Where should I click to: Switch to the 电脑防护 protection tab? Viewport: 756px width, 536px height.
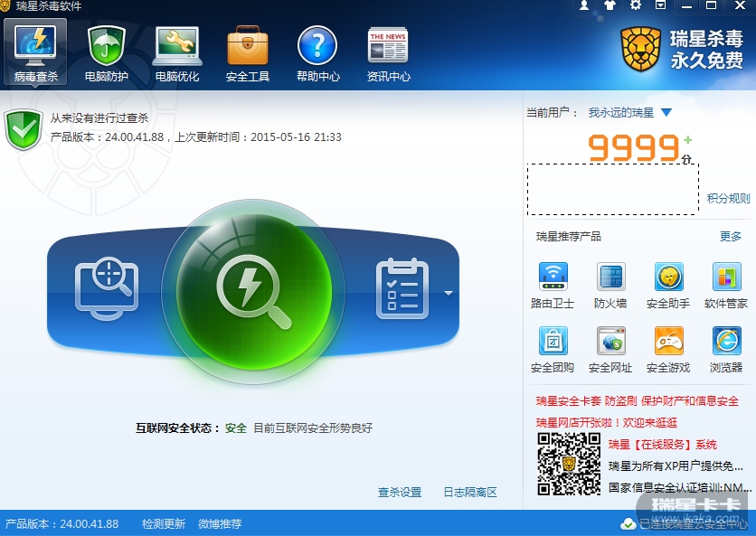[106, 53]
